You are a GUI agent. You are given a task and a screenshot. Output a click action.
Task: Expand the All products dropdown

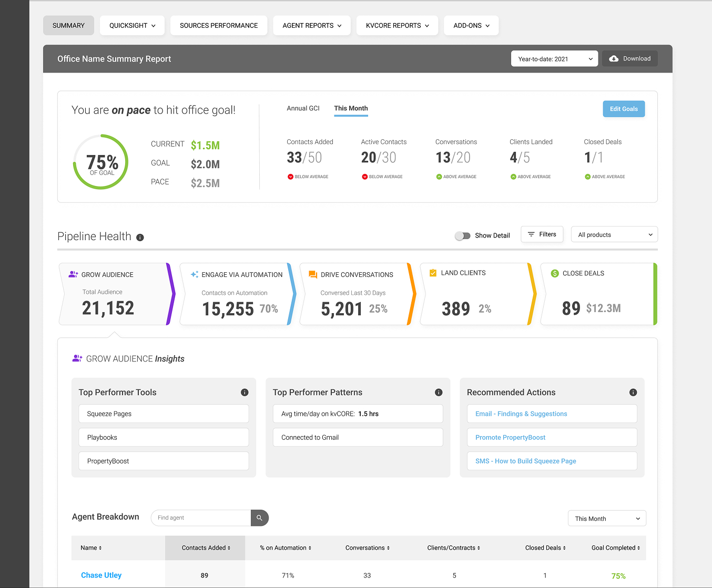[614, 235]
